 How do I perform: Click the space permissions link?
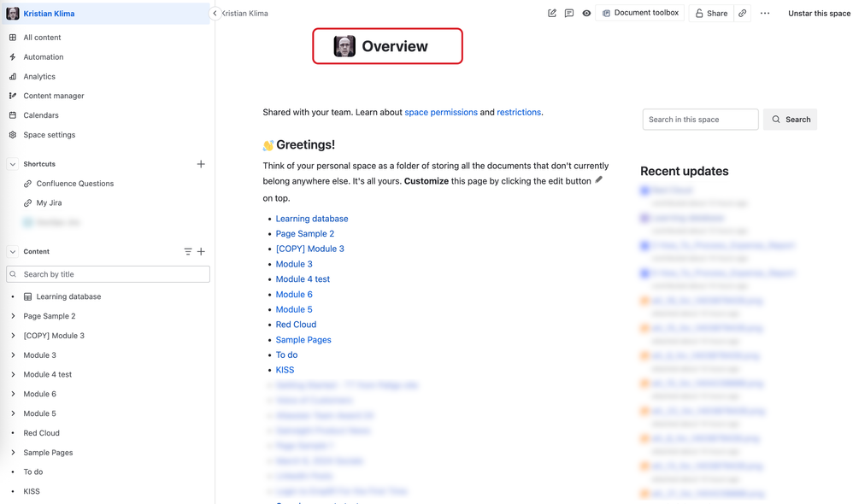coord(441,112)
